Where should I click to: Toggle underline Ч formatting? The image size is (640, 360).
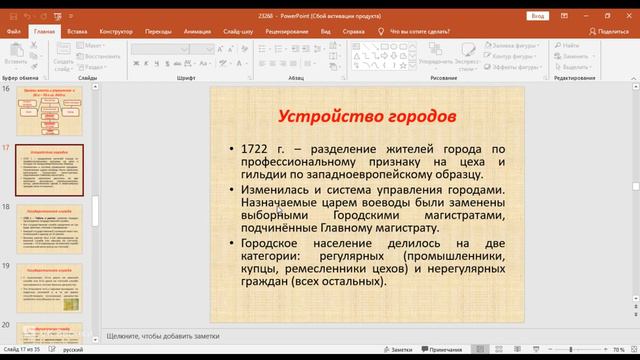(x=156, y=63)
